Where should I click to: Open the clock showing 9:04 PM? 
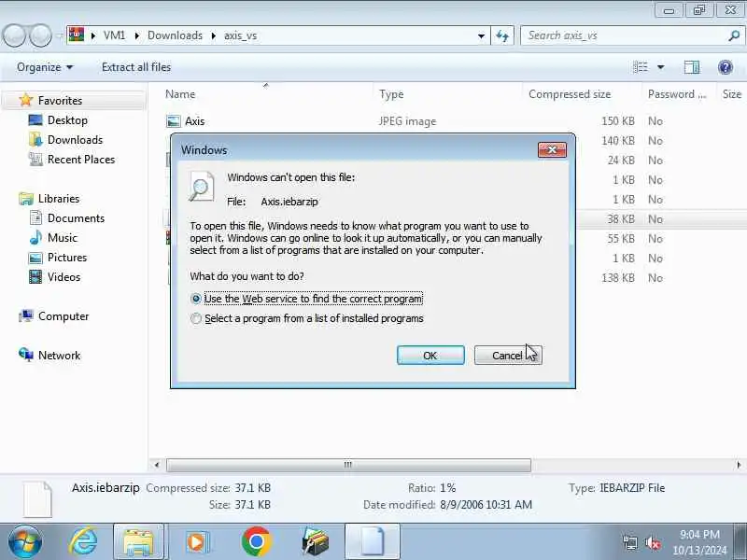click(x=699, y=542)
